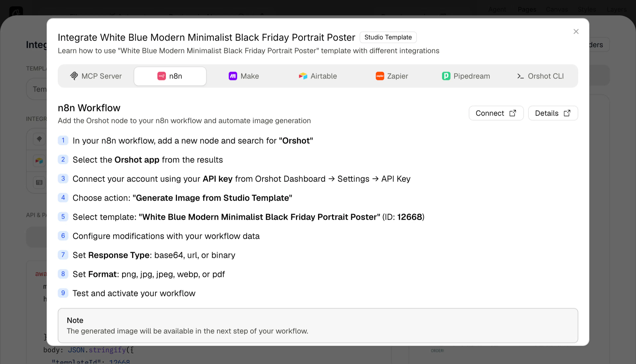The image size is (636, 364).
Task: Click the Connect button for n8n
Action: (496, 113)
